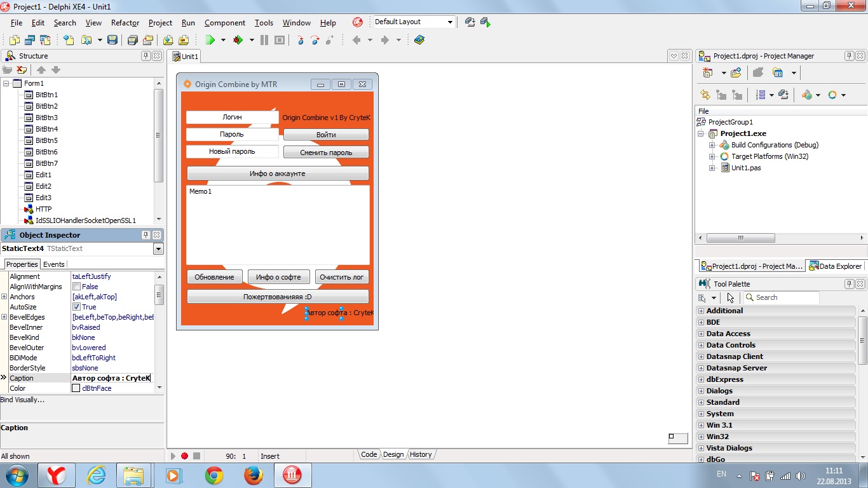Collapse the Form1 tree node
The width and height of the screenshot is (868, 488).
6,83
